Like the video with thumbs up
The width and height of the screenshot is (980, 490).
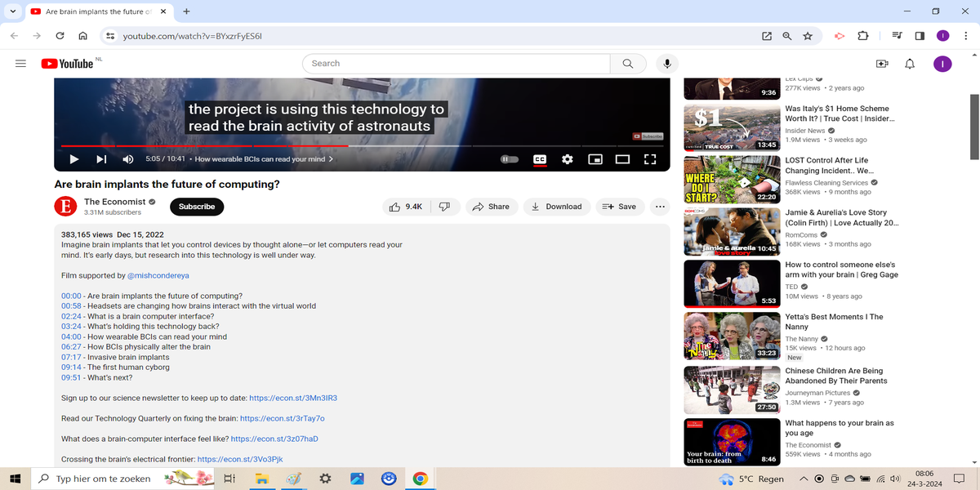pyautogui.click(x=406, y=207)
